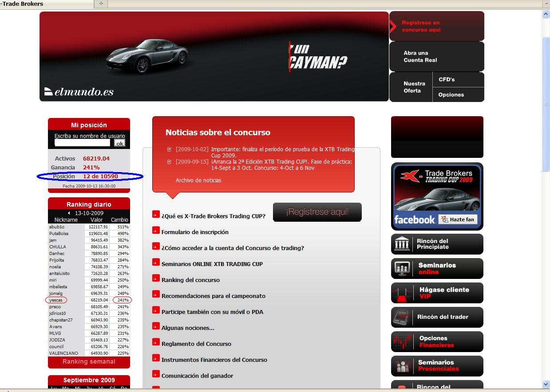Click red arrow icon beside Seminarios ONLINE XTB
550x392 pixels.
pos(156,262)
